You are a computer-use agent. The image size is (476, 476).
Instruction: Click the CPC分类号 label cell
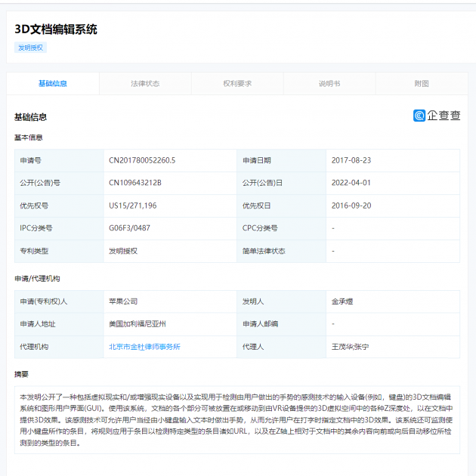tap(281, 228)
